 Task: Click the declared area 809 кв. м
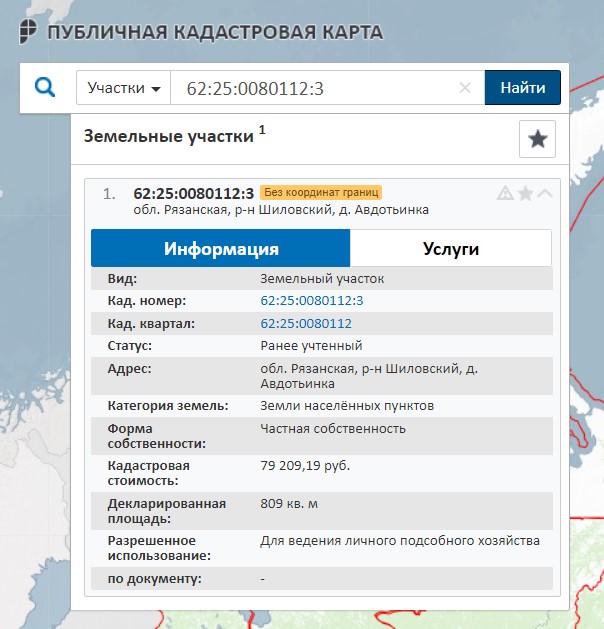tap(289, 503)
